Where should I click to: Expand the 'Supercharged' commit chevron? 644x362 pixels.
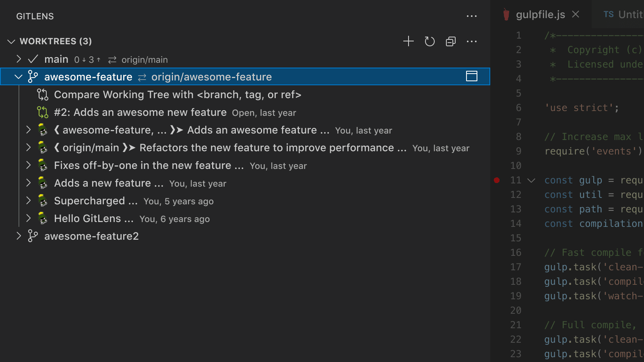coord(29,201)
